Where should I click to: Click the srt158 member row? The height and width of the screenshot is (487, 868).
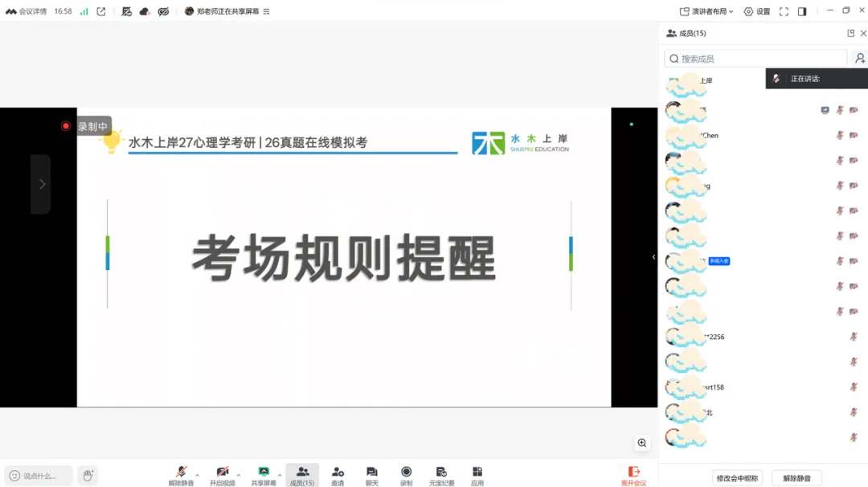click(763, 387)
